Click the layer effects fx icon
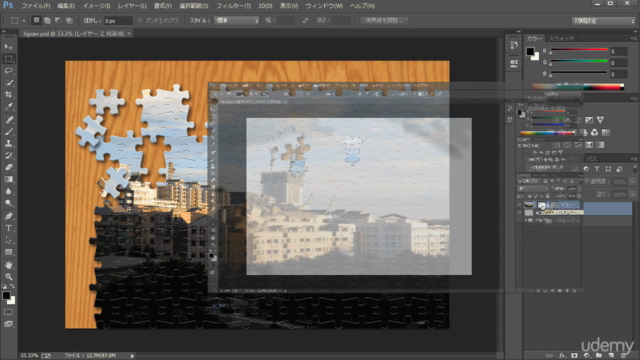640x360 pixels. click(x=562, y=356)
